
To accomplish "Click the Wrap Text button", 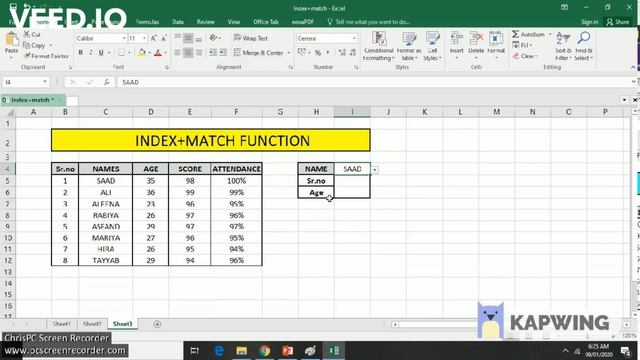I will tap(251, 38).
